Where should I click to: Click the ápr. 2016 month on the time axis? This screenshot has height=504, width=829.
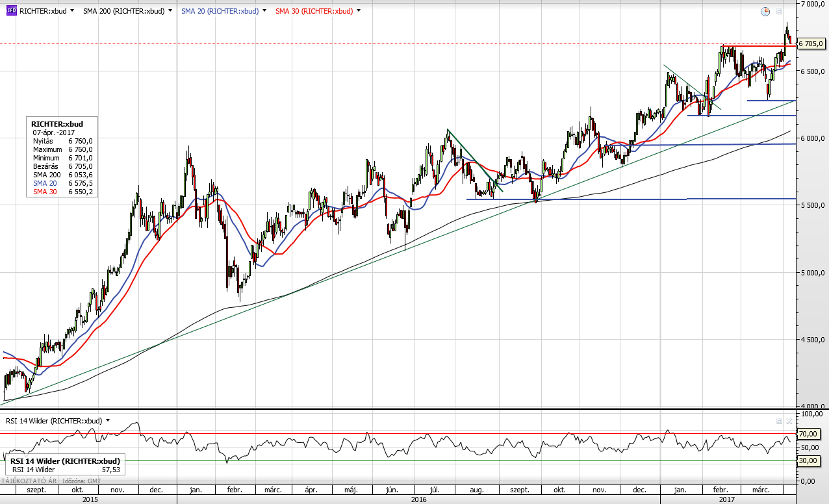(311, 490)
